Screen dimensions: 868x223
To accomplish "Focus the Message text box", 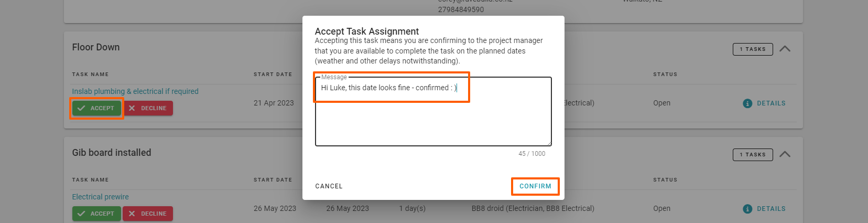I will pos(433,115).
